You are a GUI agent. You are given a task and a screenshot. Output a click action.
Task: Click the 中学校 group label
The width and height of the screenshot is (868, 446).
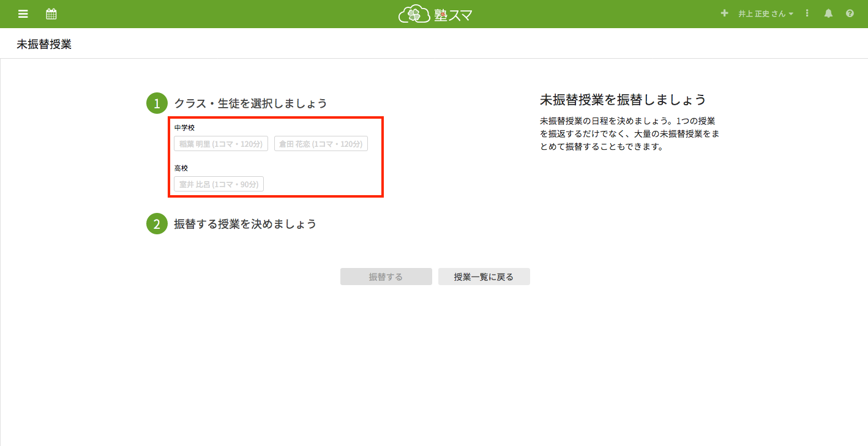(184, 127)
